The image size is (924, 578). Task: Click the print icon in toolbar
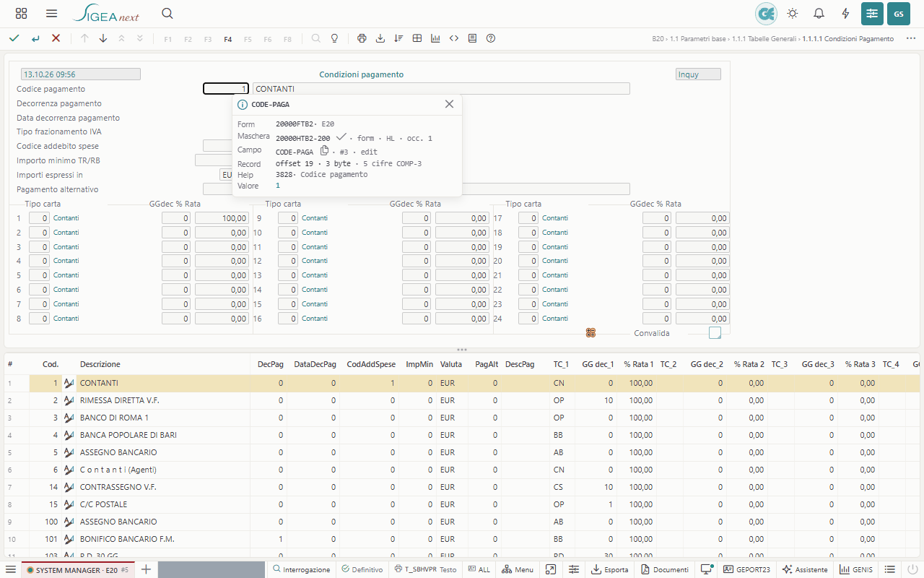click(x=362, y=38)
